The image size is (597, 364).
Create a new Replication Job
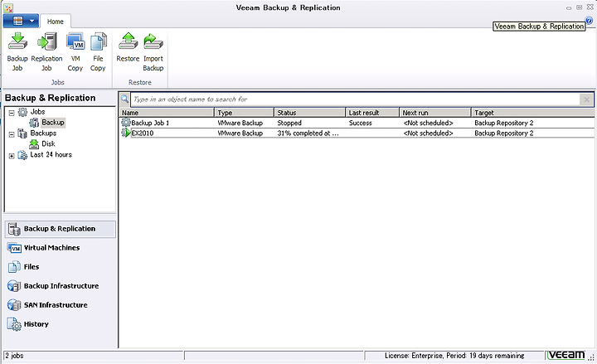point(46,52)
